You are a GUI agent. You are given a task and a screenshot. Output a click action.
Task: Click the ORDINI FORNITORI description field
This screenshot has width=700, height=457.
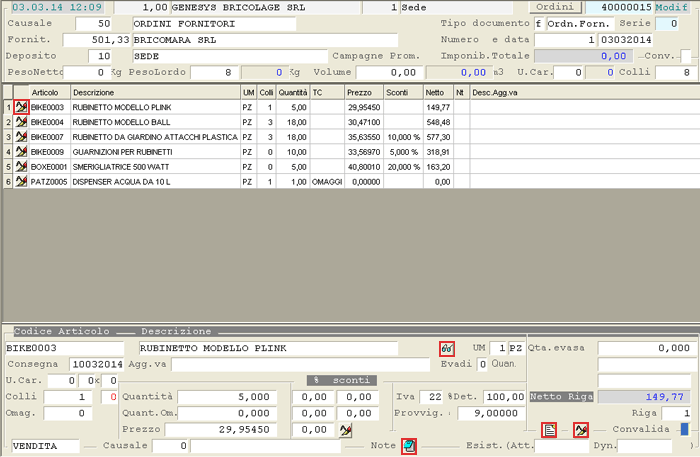(x=214, y=24)
